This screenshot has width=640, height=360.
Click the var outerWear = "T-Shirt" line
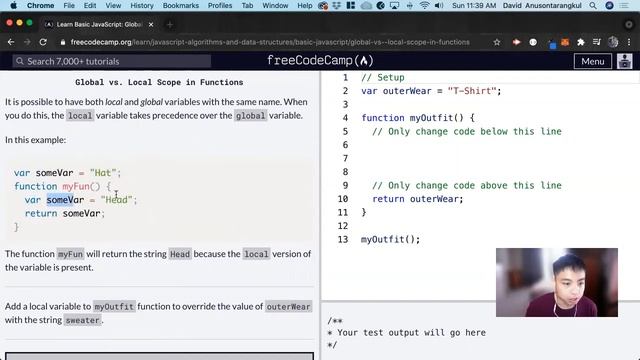click(431, 91)
